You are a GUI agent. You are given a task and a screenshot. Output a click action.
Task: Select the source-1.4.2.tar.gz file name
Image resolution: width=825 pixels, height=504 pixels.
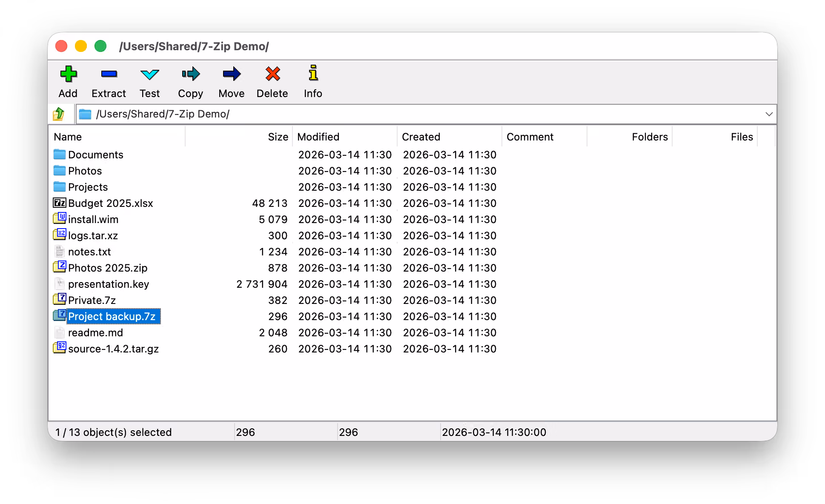(114, 349)
